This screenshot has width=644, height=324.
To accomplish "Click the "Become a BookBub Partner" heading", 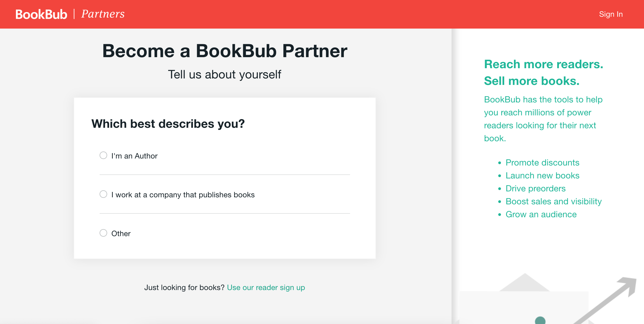I will [225, 51].
